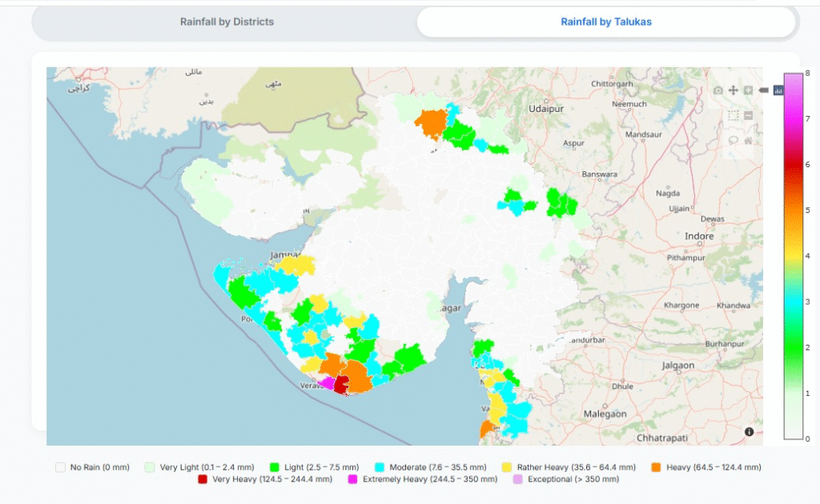
Task: Click the Plotly logo icon
Action: point(777,90)
